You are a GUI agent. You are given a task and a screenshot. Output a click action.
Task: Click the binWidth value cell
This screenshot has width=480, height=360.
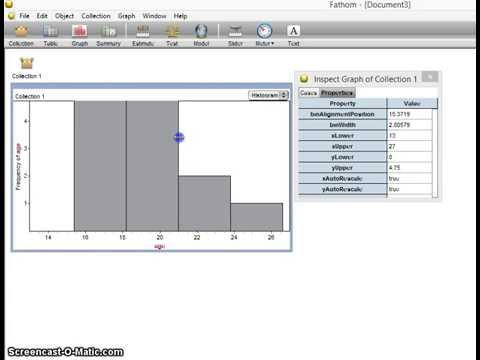(410, 125)
